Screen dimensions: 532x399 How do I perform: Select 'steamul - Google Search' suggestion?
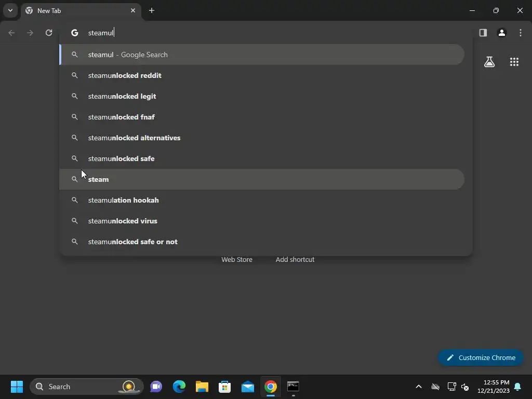click(262, 55)
